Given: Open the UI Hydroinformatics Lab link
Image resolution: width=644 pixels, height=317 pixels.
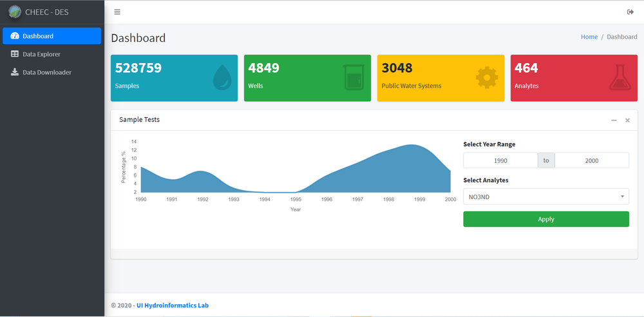Looking at the screenshot, I should point(172,305).
